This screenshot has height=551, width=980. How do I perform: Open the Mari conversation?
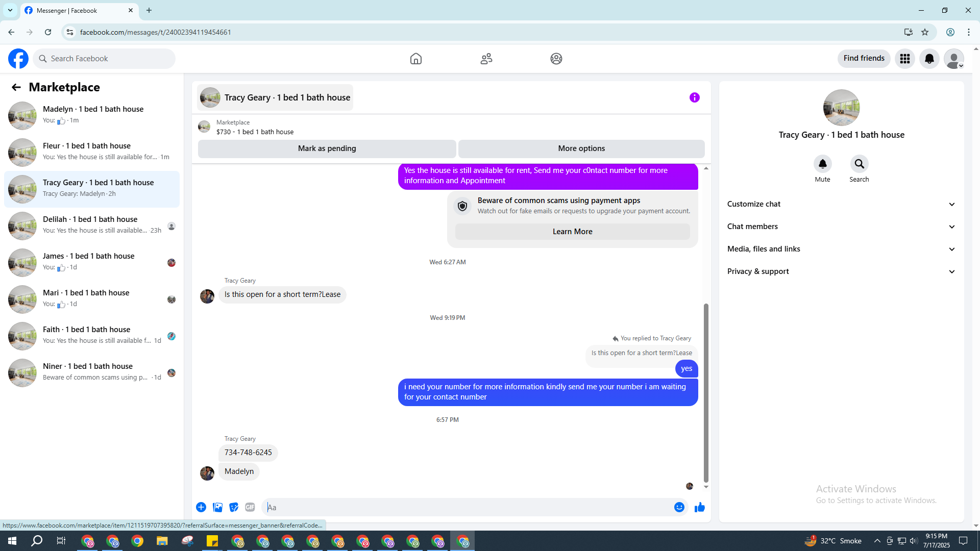click(x=92, y=299)
